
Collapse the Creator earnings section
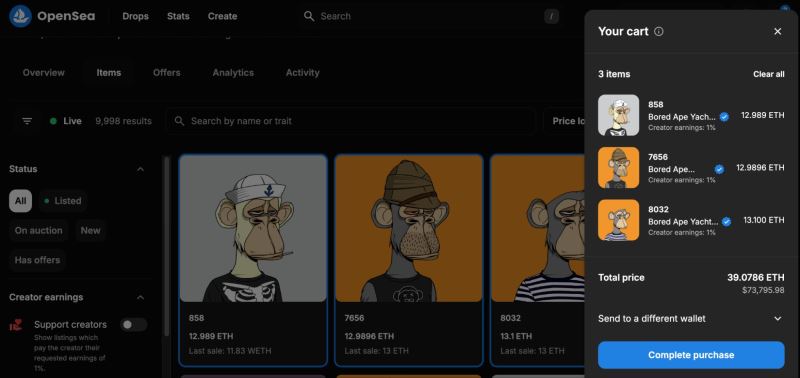point(140,297)
